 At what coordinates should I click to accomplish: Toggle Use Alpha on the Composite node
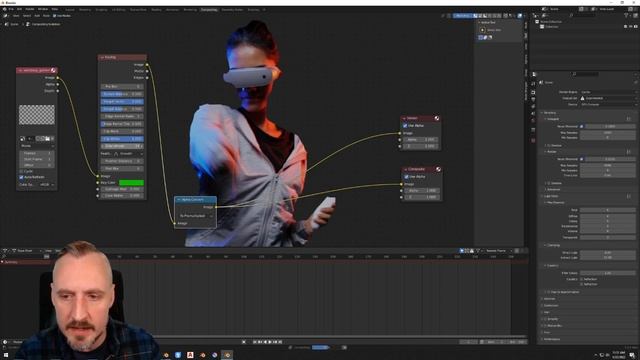(407, 177)
